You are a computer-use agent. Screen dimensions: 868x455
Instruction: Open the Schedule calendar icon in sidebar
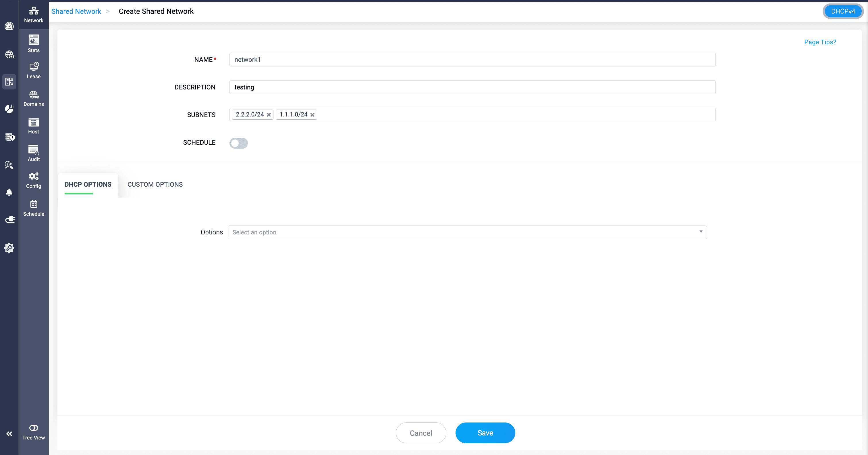pos(33,208)
